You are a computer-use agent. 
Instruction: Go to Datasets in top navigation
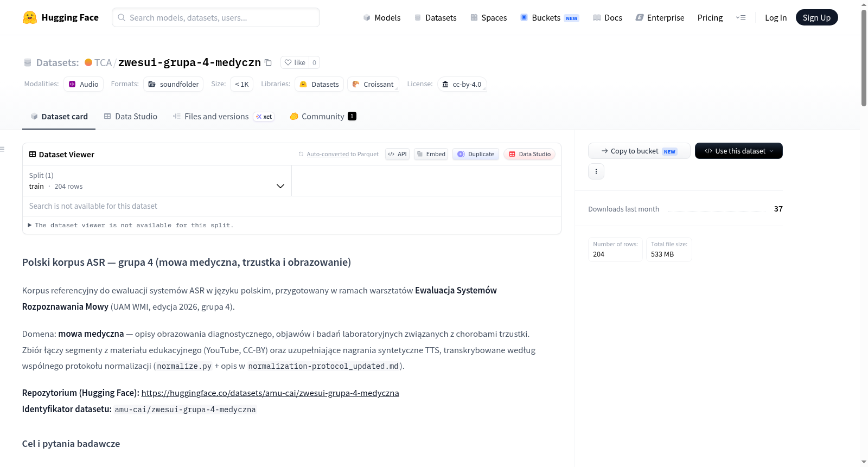[435, 17]
